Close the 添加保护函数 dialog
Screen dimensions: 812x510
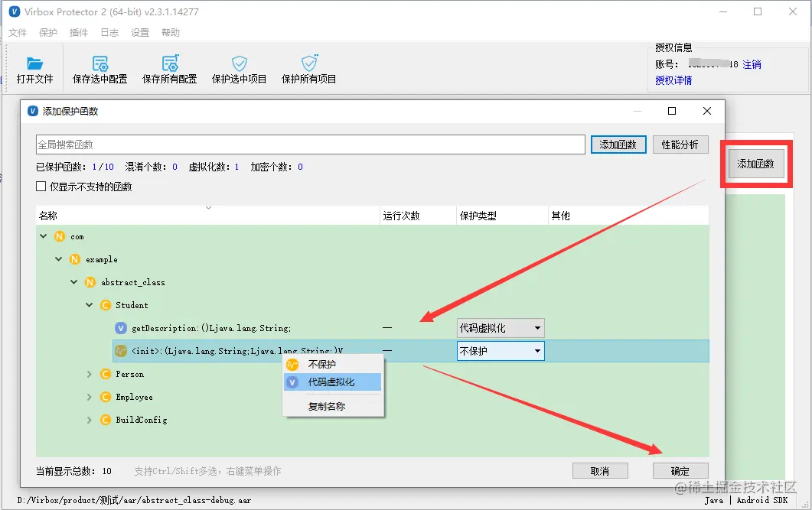pyautogui.click(x=707, y=111)
